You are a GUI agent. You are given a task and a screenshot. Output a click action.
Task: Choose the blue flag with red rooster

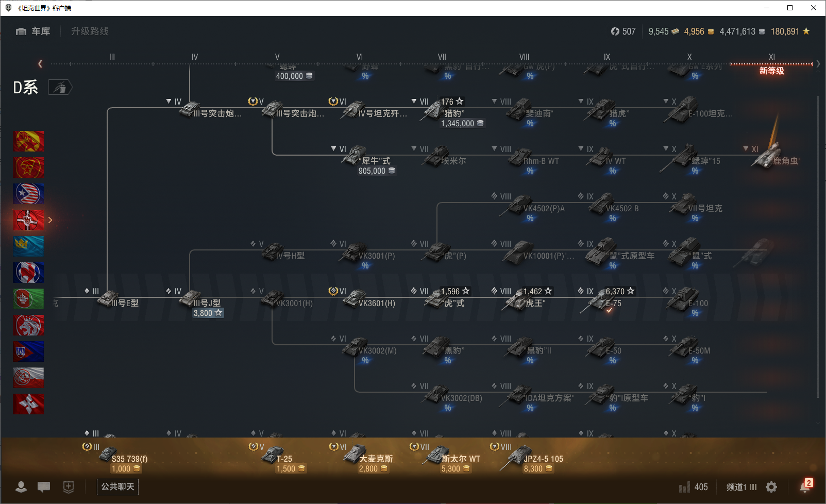[x=28, y=273]
